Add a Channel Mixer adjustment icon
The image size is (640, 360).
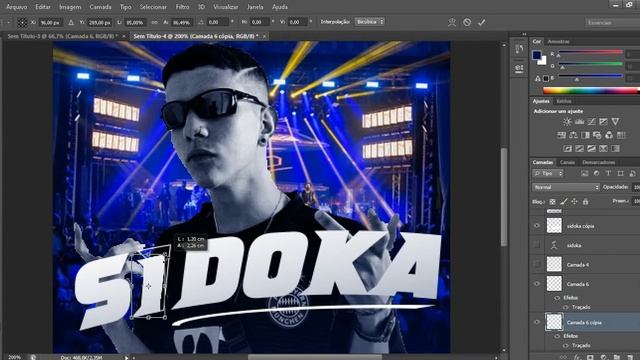[609, 135]
